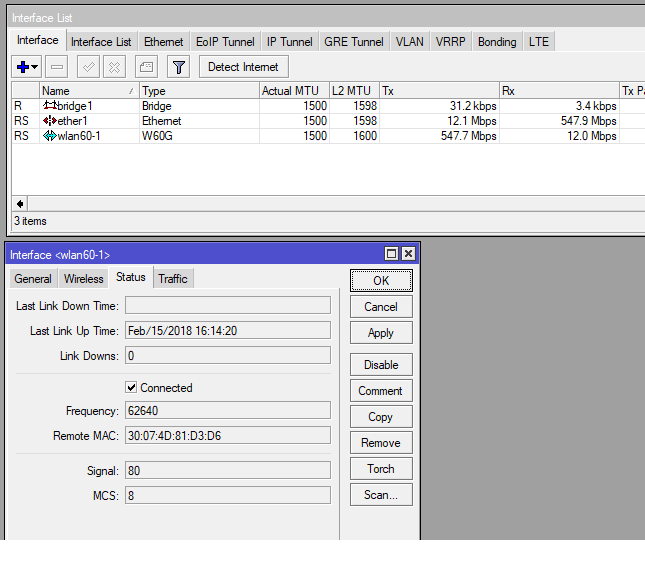
Task: Sort by the L2 MTU column header
Action: 355,90
